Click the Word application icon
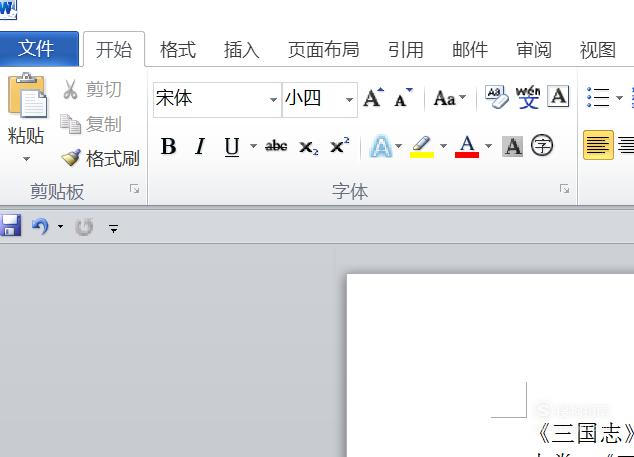 pyautogui.click(x=8, y=9)
